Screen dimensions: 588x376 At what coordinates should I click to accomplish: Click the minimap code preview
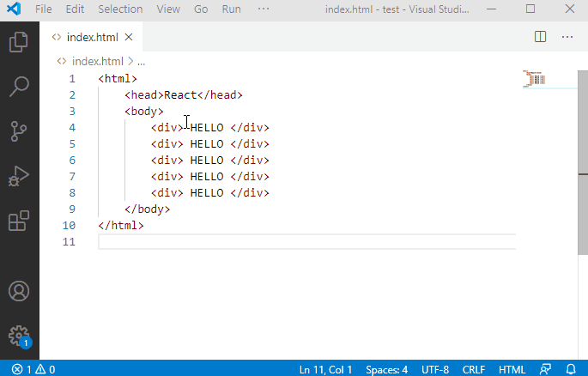tap(535, 79)
